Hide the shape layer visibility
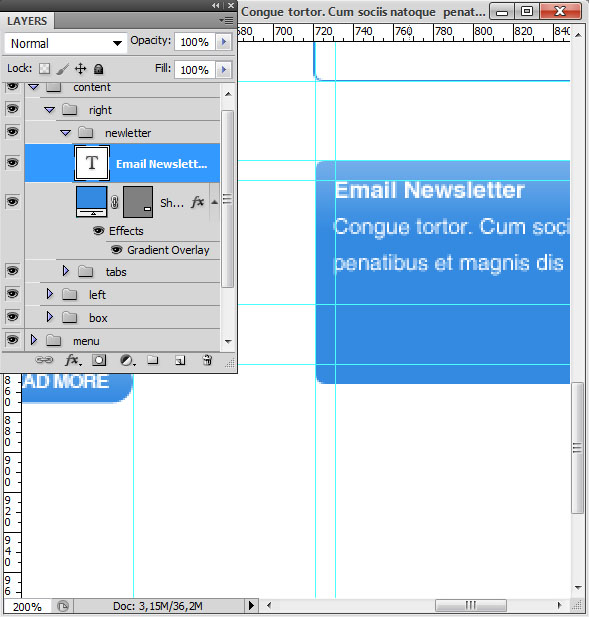 pyautogui.click(x=13, y=201)
